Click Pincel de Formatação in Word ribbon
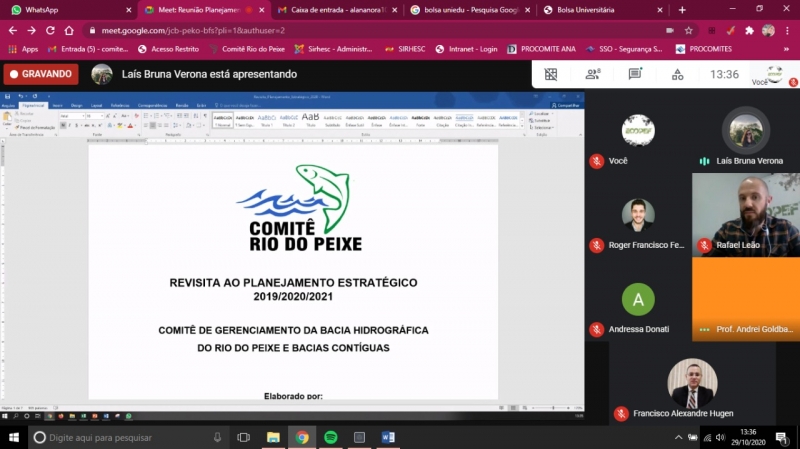The height and width of the screenshot is (449, 800). (35, 128)
